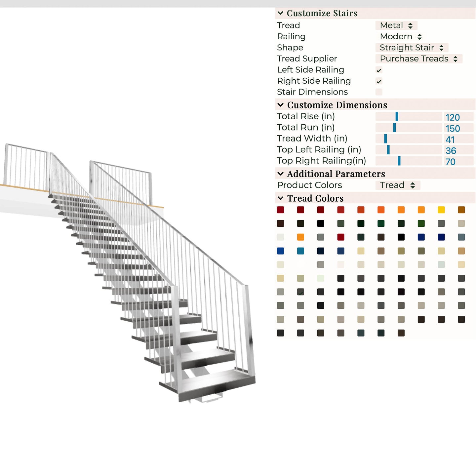Open the Shape dropdown showing Straight Stair
Image resolution: width=476 pixels, height=476 pixels.
[412, 48]
